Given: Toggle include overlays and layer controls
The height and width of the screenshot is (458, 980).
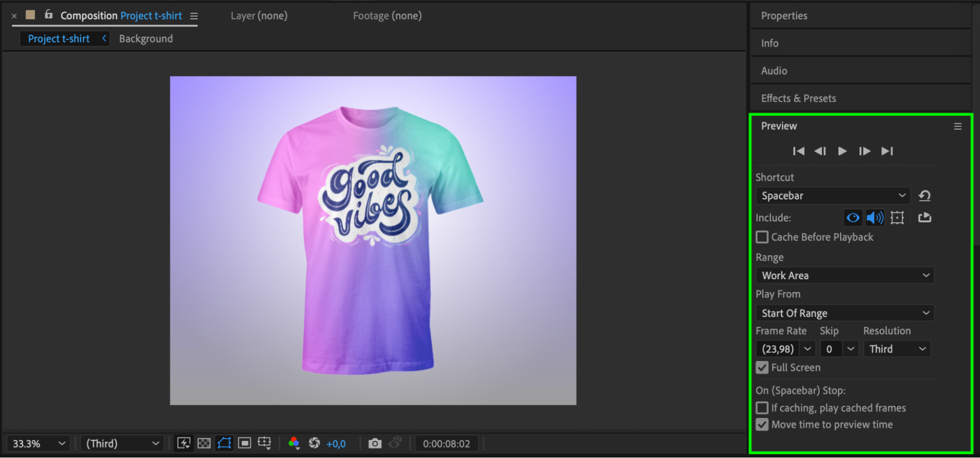Looking at the screenshot, I should [897, 217].
